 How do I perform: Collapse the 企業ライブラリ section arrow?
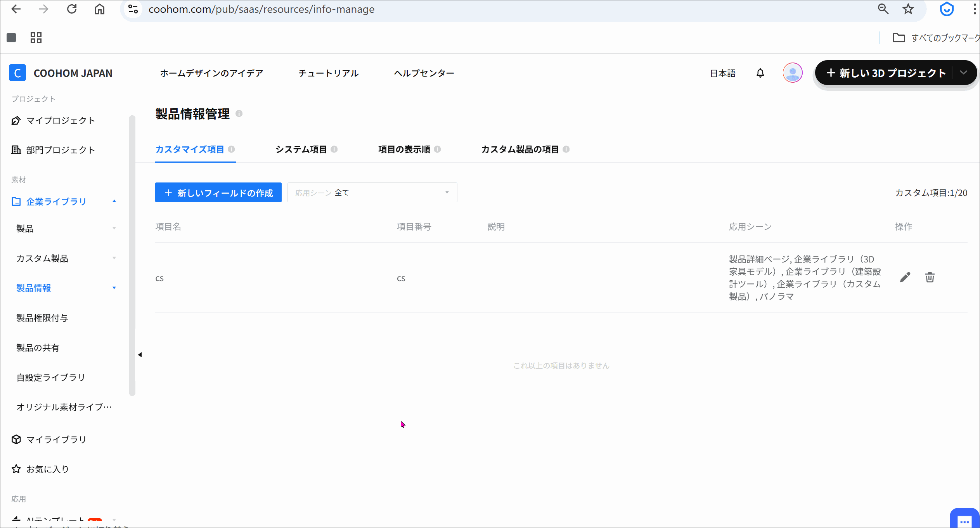point(114,201)
